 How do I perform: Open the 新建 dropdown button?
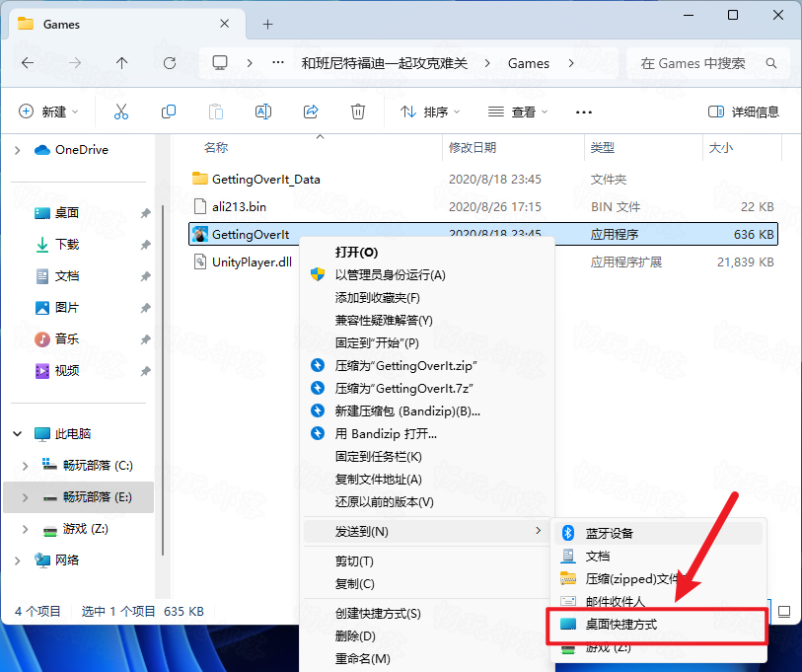[x=48, y=112]
